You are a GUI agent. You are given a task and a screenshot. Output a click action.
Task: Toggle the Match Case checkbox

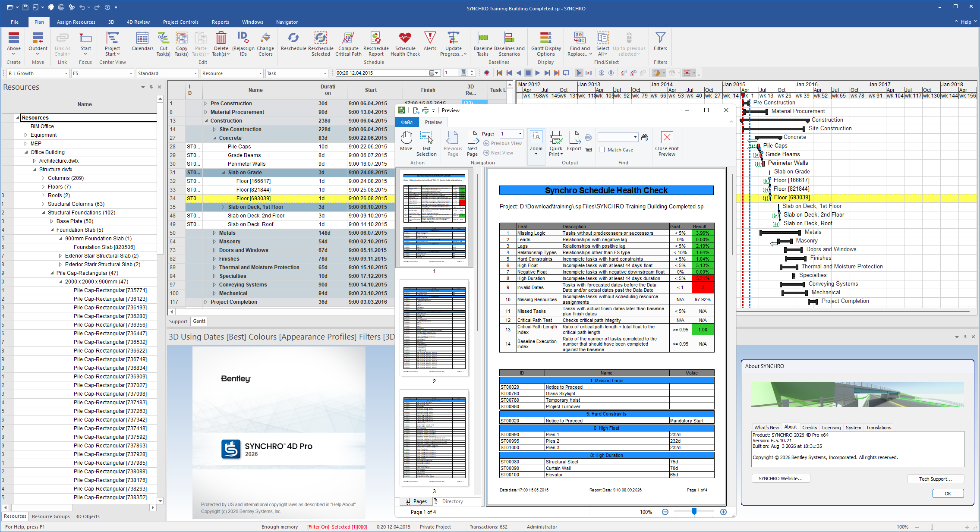click(x=602, y=150)
